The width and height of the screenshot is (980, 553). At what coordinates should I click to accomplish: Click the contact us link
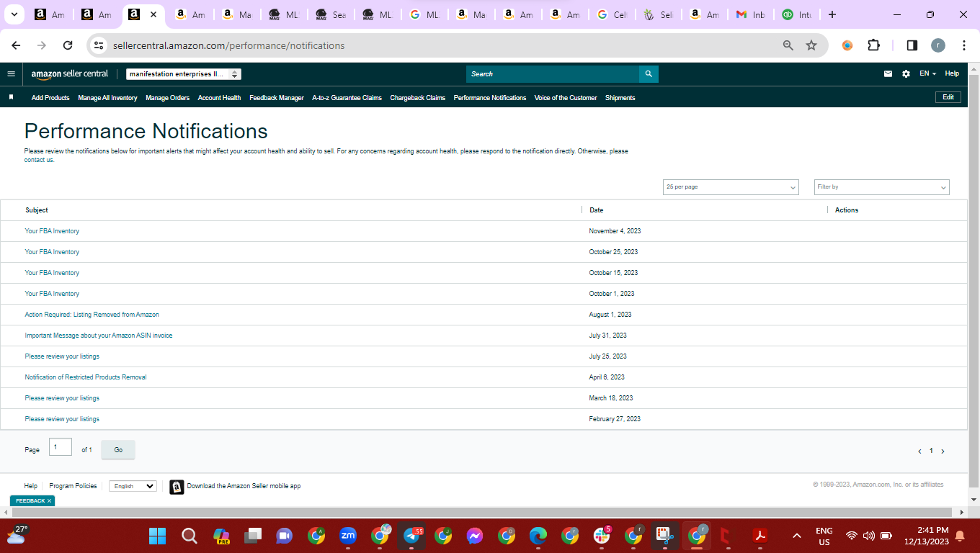(x=40, y=160)
